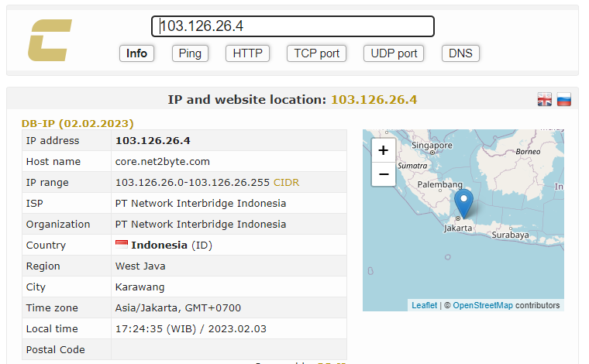Open the Leaflet attribution link

[x=424, y=305]
